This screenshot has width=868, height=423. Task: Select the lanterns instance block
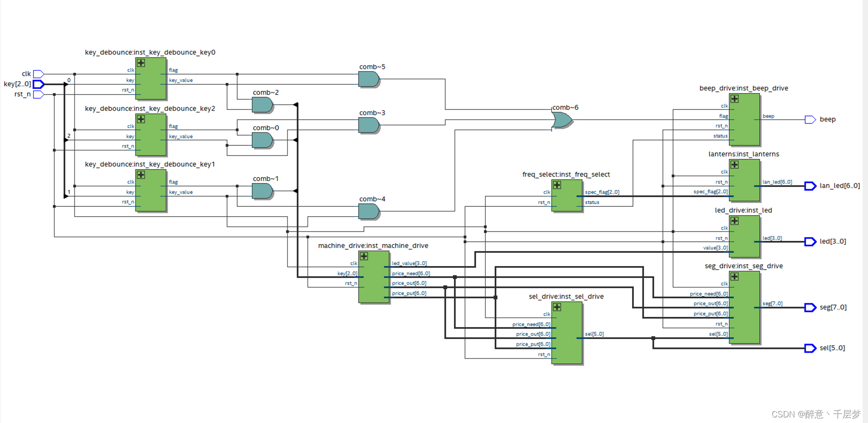point(745,180)
